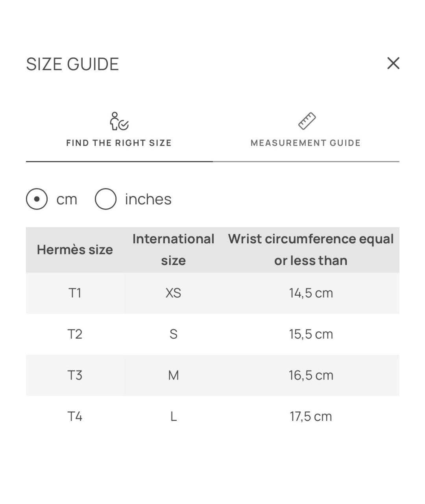Select the cm radio button

[x=37, y=199]
